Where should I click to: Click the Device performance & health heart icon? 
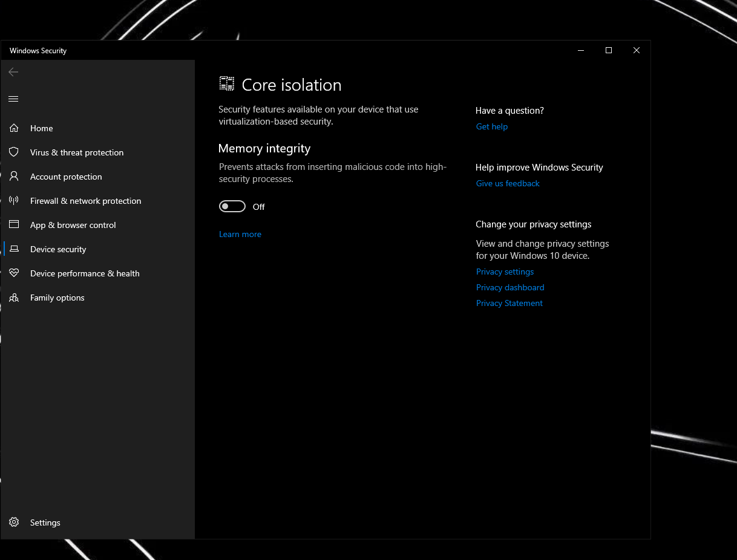14,273
